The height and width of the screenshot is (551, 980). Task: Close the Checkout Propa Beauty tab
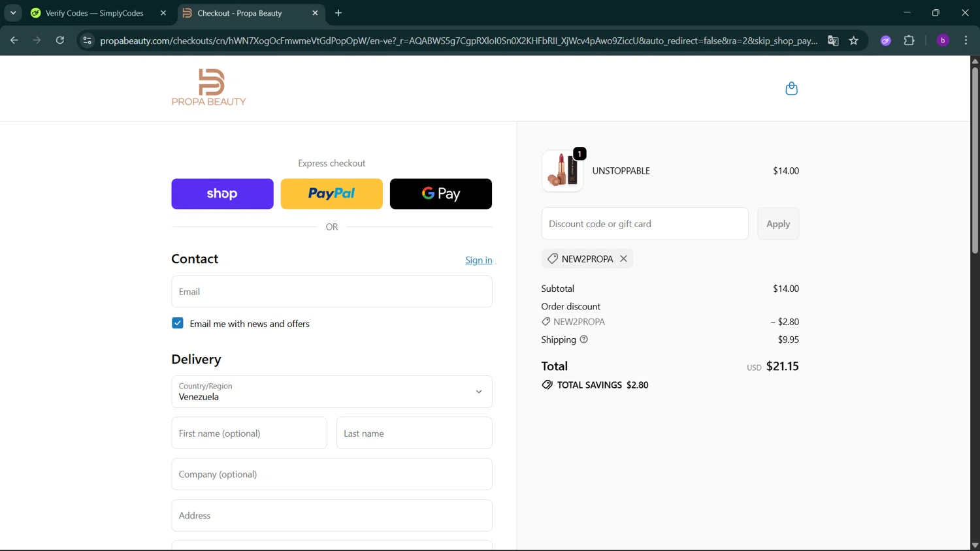(x=315, y=13)
